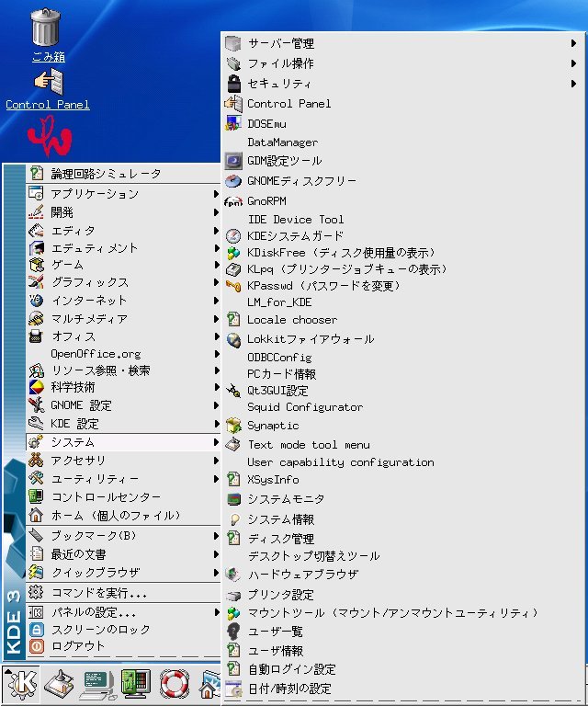Open コントロールセンター menu entry
588x706 pixels.
(123, 497)
